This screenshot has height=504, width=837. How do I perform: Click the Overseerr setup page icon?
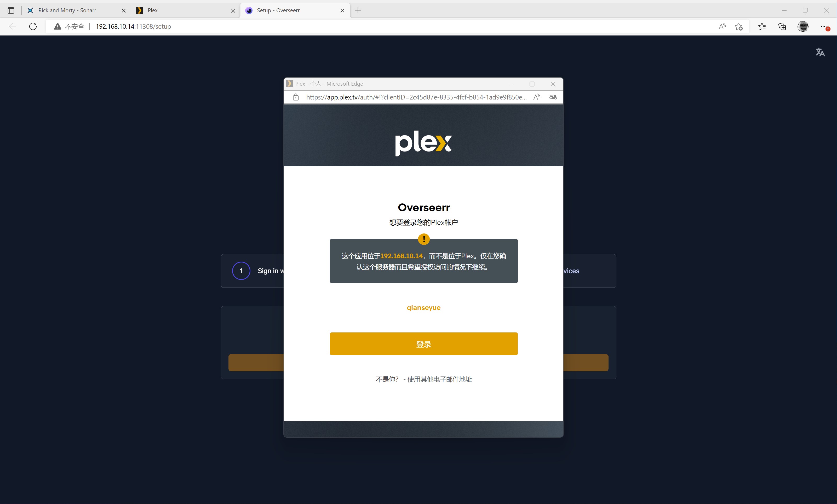pos(250,10)
